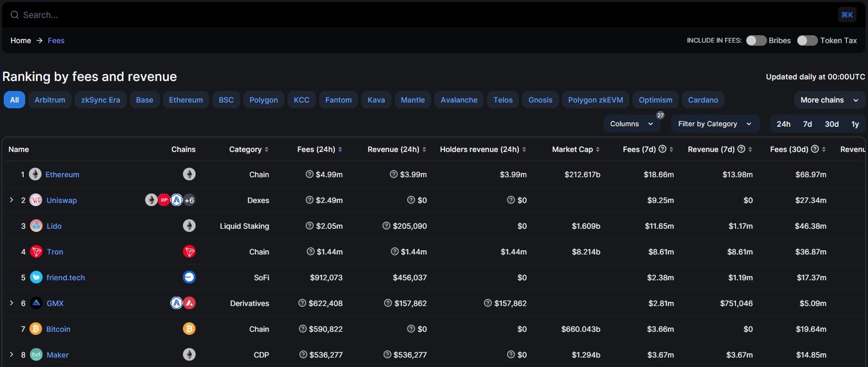The image size is (868, 367).
Task: Switch to the 24h timeframe
Action: point(783,124)
